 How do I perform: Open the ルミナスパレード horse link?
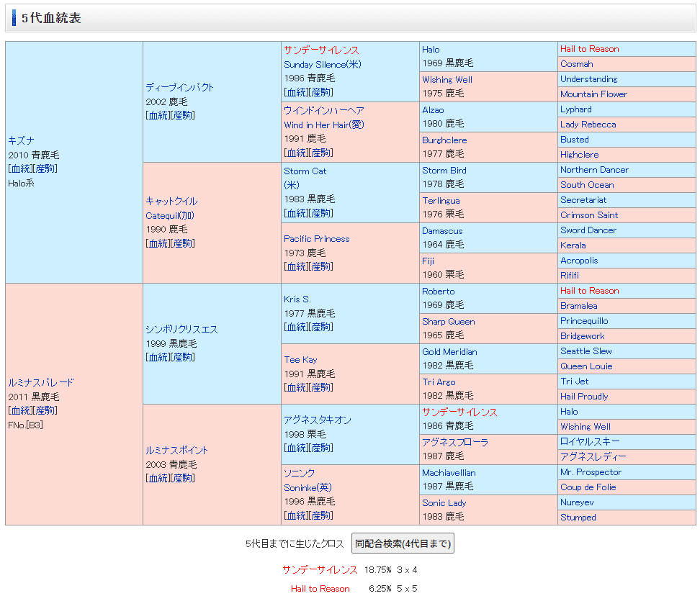point(40,382)
